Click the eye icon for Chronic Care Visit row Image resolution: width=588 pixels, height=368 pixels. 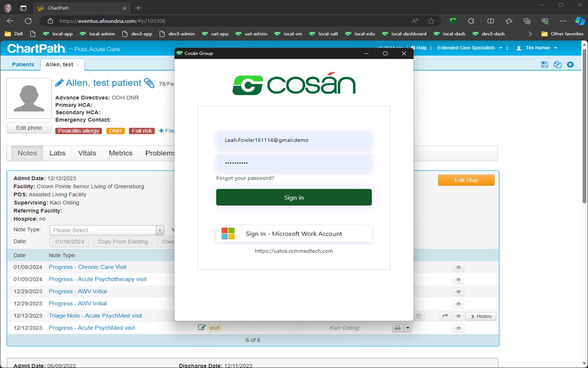coord(458,267)
